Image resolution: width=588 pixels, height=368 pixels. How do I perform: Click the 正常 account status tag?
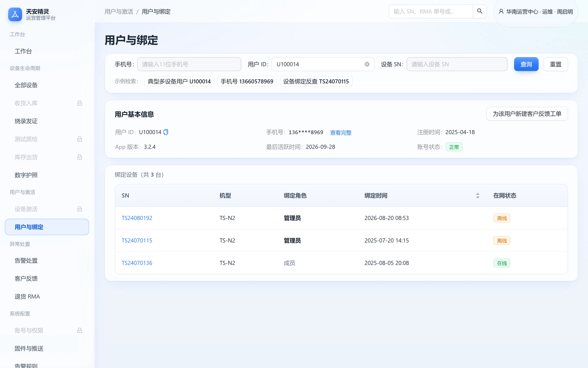[454, 147]
